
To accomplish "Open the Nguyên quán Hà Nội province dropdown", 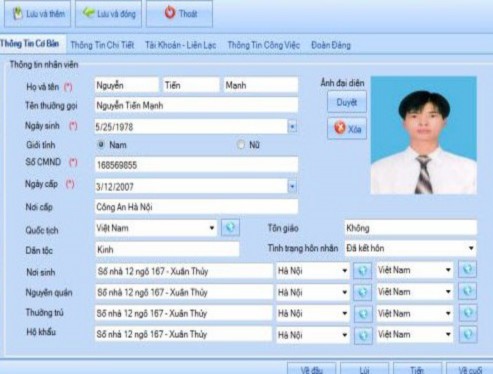I will (x=345, y=292).
